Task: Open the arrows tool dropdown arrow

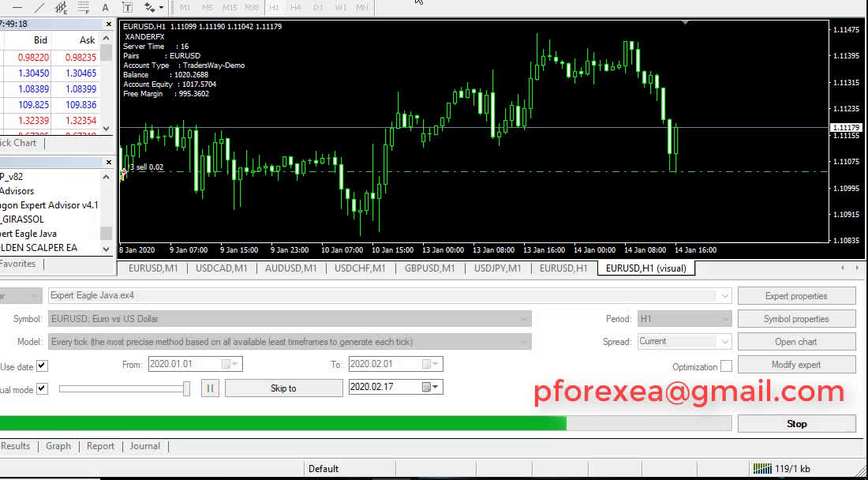Action: (161, 8)
